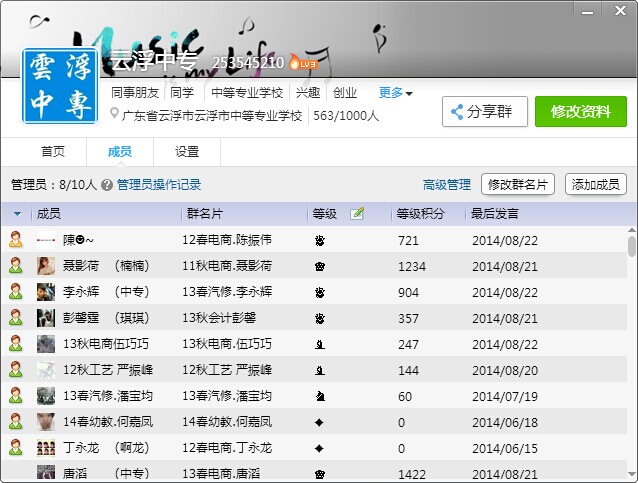Screen dimensions: 638x483
Task: Click the score value 1234
Action: point(412,267)
